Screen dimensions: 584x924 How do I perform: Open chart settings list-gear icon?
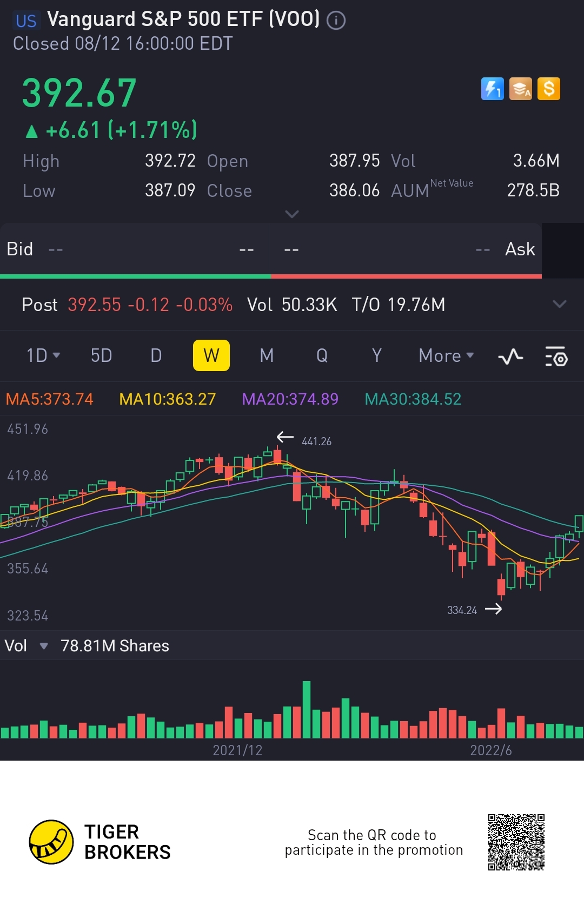[x=556, y=357]
